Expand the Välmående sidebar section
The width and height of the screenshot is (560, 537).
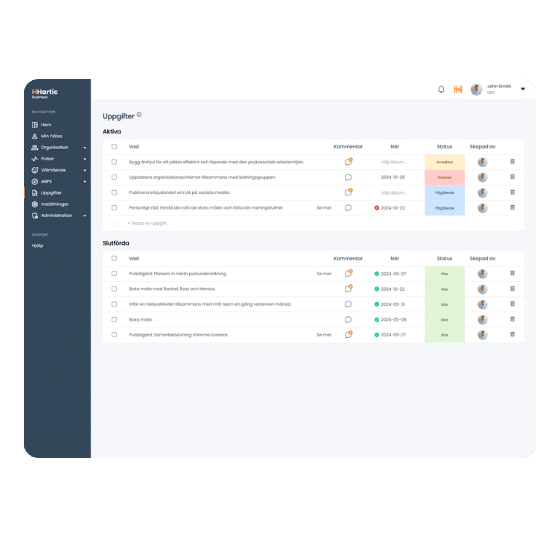coord(85,170)
